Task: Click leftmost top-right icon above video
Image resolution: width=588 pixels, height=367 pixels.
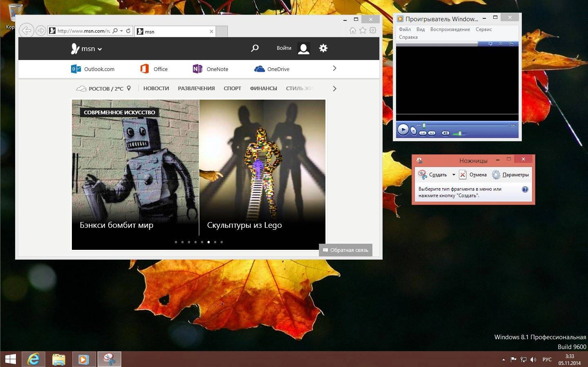Action: 490,44
